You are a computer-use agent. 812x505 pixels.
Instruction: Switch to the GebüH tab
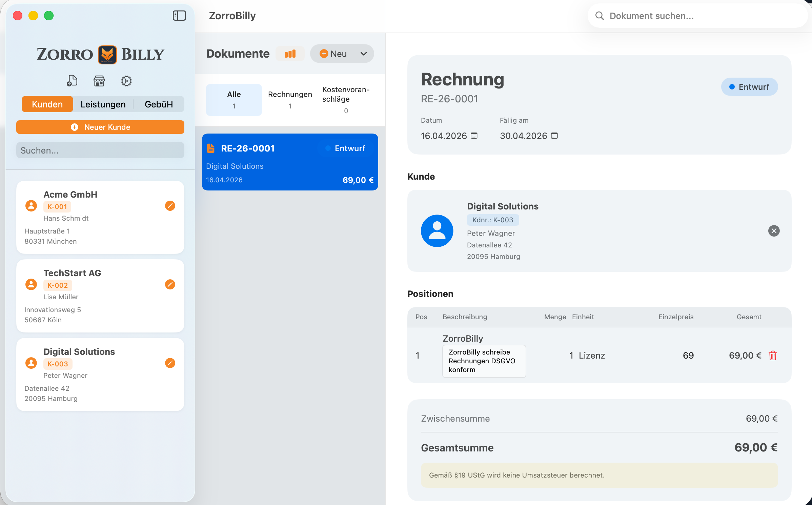point(159,104)
